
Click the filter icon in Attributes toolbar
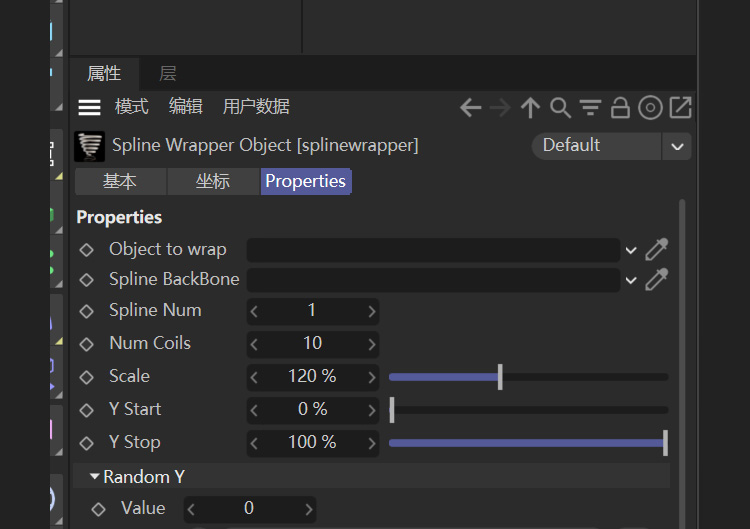click(591, 108)
